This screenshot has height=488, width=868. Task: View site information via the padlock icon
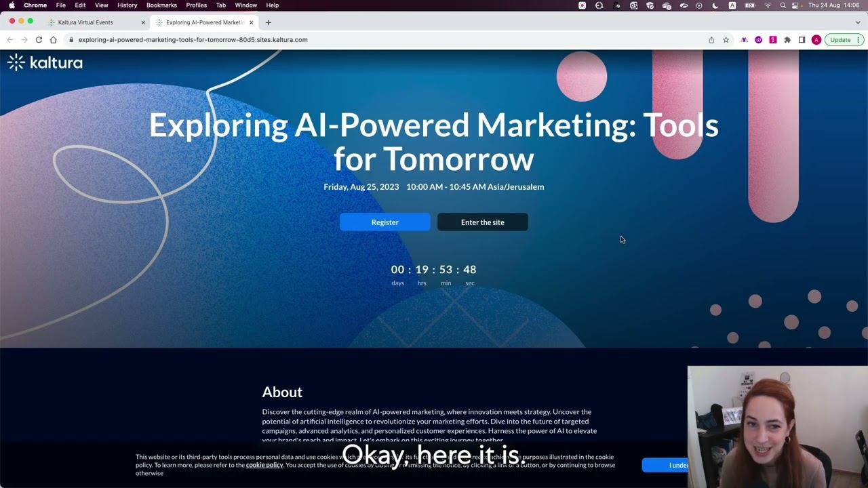coord(71,40)
